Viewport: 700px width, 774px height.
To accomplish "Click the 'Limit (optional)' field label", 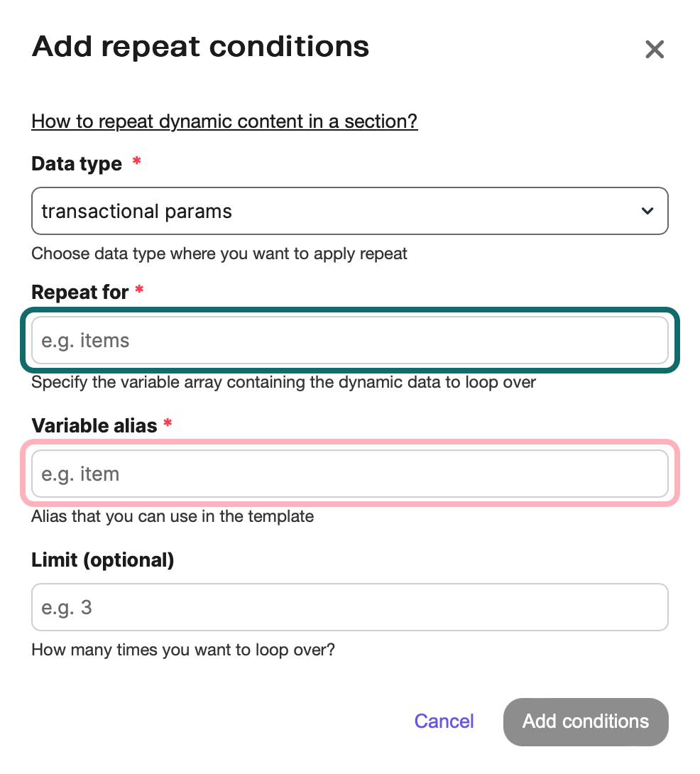I will point(103,560).
